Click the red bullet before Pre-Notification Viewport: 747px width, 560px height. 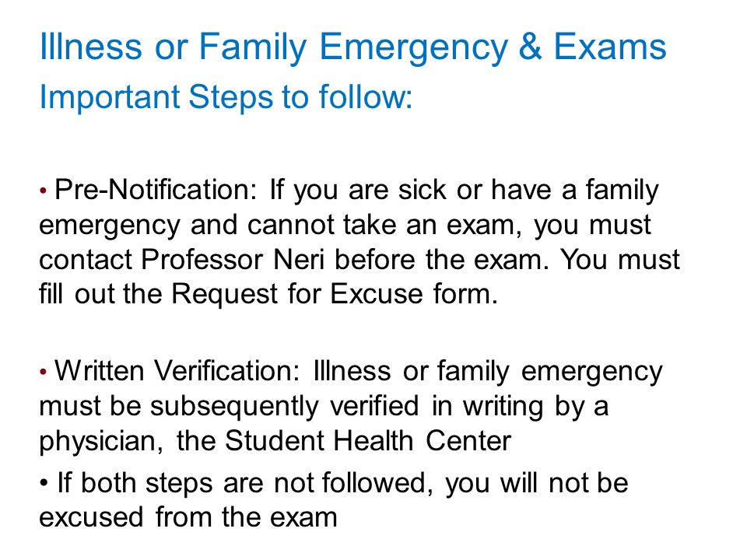44,191
